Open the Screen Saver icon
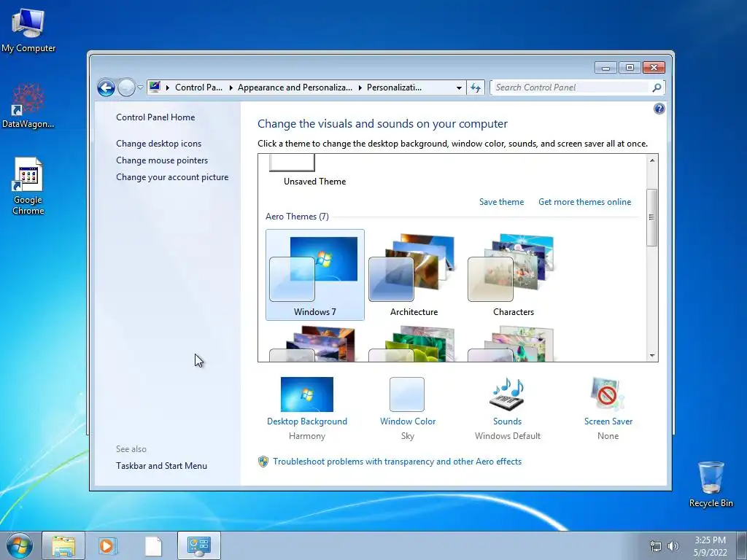 pyautogui.click(x=608, y=394)
